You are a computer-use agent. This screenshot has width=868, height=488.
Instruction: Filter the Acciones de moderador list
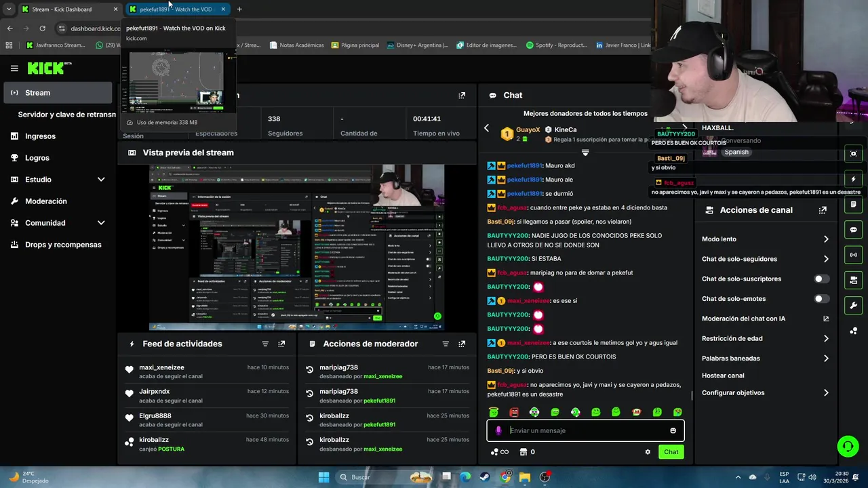tap(446, 344)
